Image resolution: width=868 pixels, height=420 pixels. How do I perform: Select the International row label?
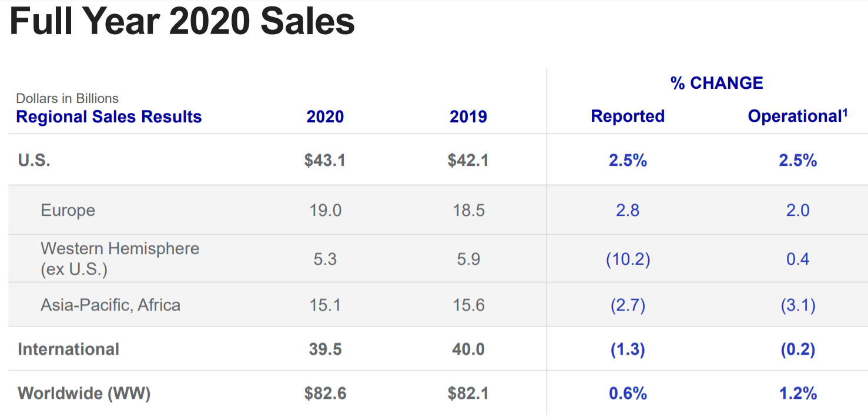pyautogui.click(x=68, y=349)
